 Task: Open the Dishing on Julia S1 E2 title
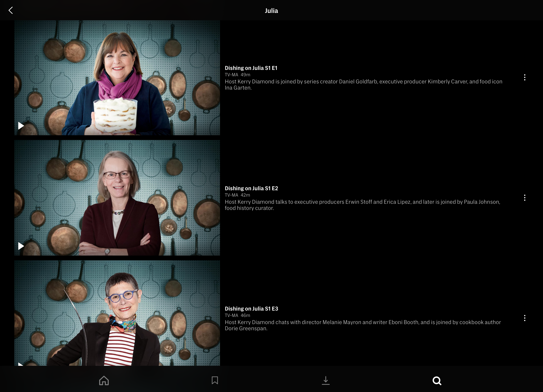[251, 188]
